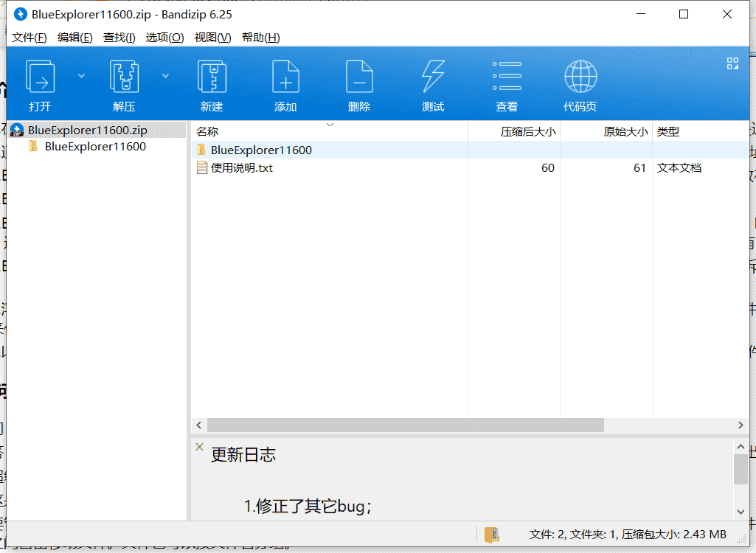The width and height of the screenshot is (756, 553).
Task: Click the zip icon beside BlueExplorer11600.zip in tree
Action: tap(17, 131)
